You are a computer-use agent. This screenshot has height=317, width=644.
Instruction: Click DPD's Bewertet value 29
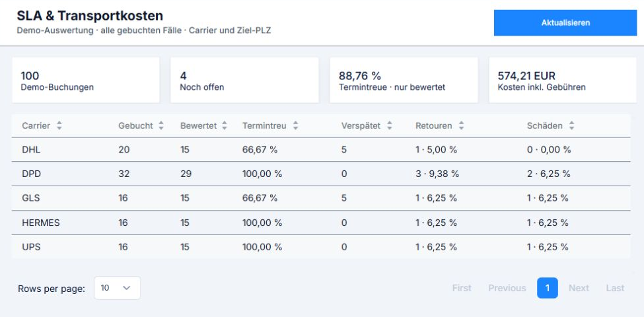tap(186, 174)
